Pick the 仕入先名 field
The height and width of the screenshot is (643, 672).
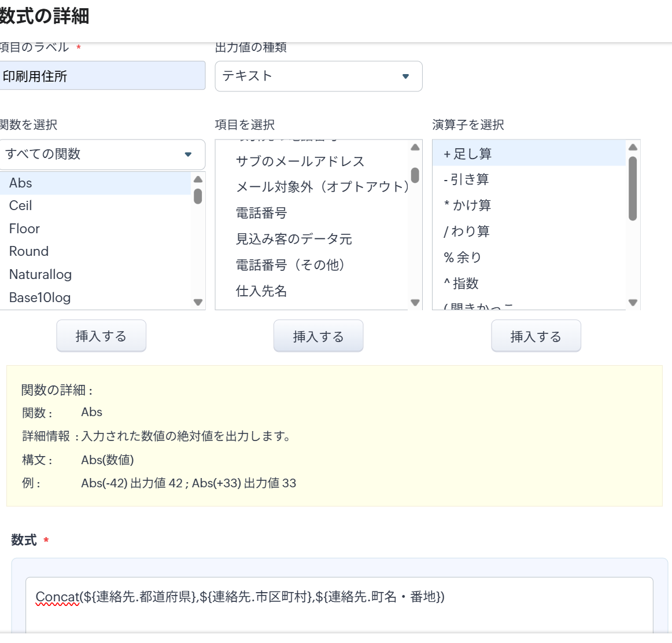261,291
